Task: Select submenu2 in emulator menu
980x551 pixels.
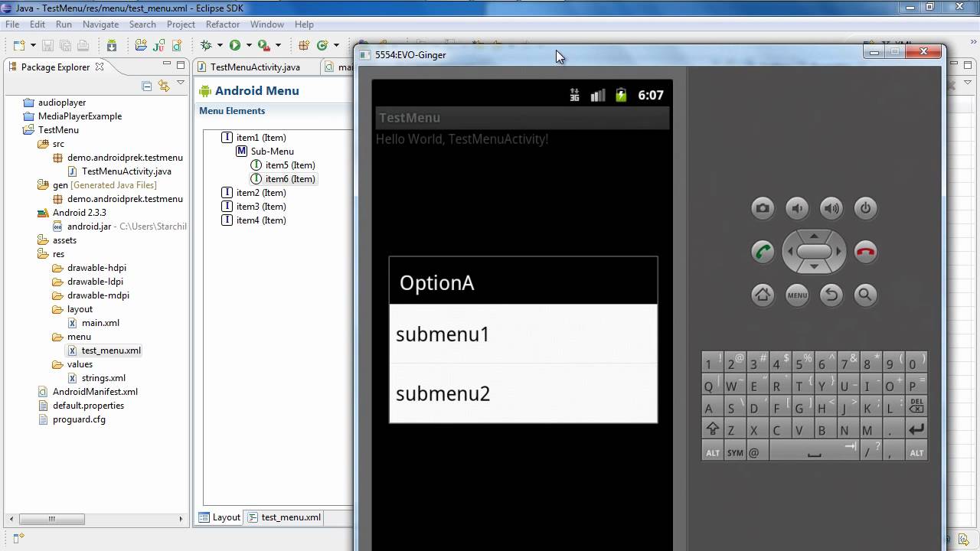Action: 524,393
